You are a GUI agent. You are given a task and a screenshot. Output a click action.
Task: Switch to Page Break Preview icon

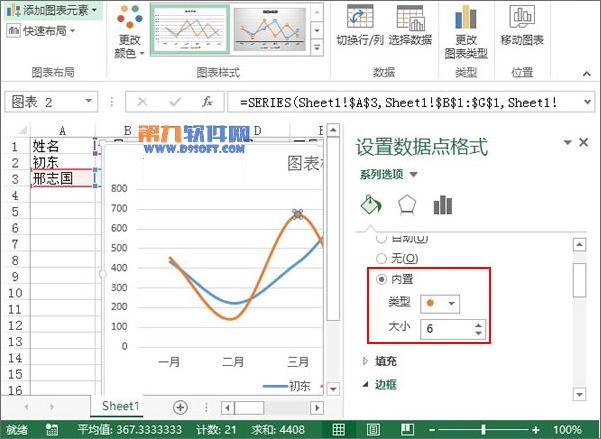click(x=407, y=429)
